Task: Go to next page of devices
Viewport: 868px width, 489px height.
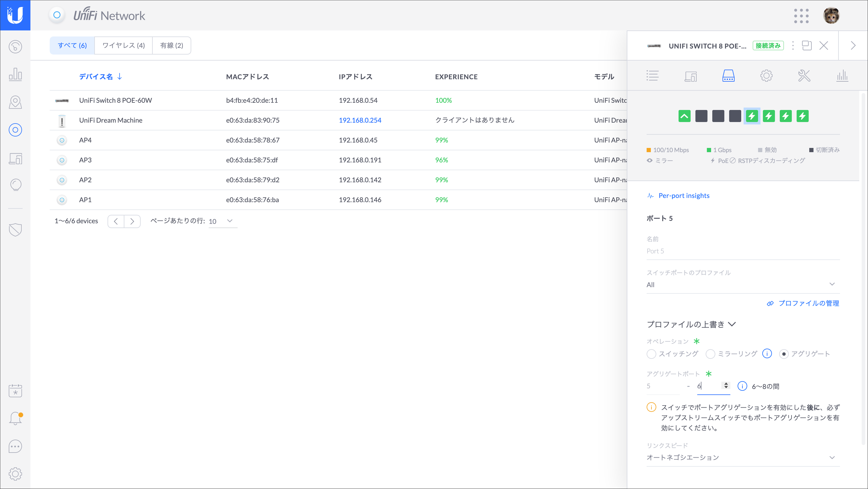Action: [x=132, y=221]
